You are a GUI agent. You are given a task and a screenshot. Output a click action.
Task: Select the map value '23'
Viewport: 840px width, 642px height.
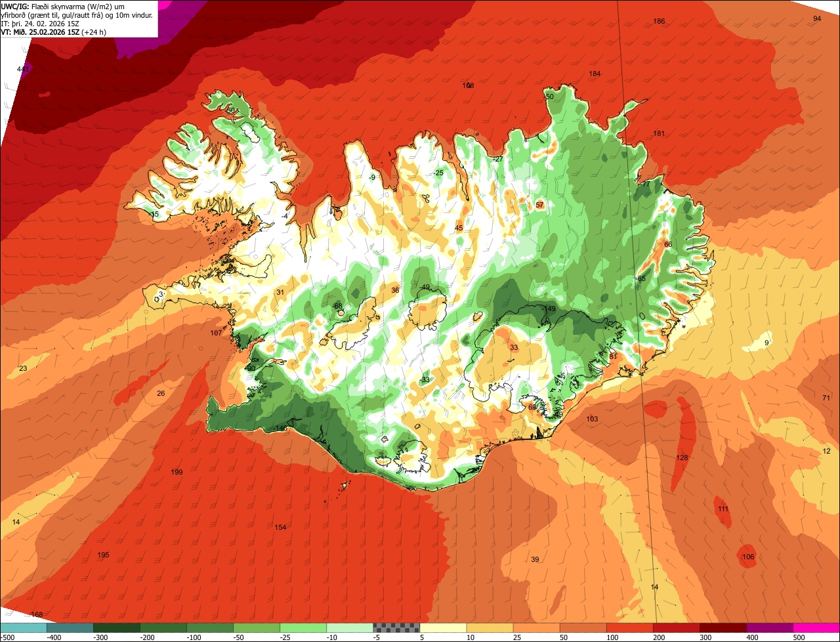23,368
